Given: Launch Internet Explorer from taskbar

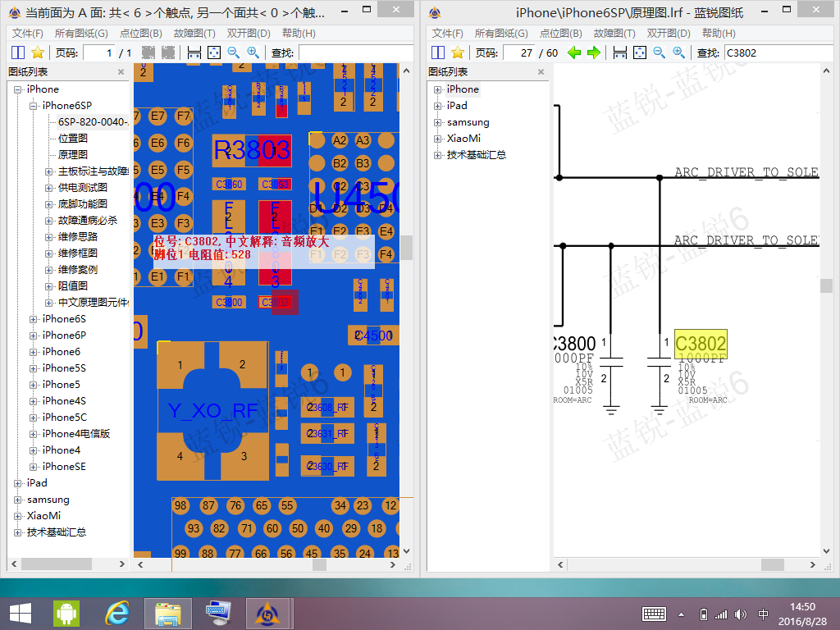Looking at the screenshot, I should [116, 614].
